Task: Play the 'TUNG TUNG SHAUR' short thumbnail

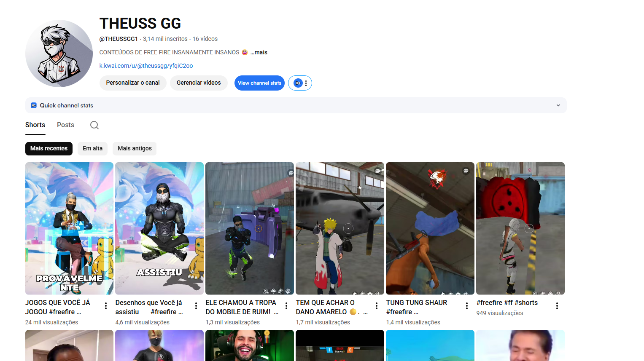Action: pos(430,228)
